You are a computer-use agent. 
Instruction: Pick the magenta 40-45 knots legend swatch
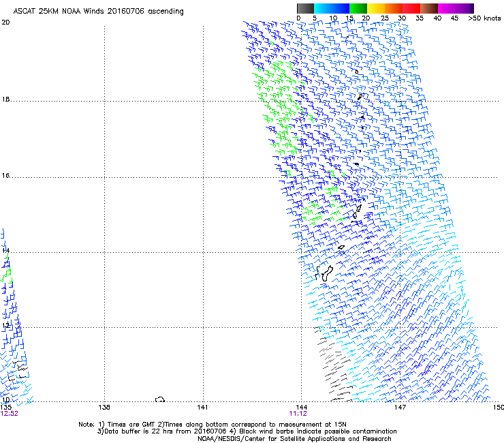tap(447, 8)
